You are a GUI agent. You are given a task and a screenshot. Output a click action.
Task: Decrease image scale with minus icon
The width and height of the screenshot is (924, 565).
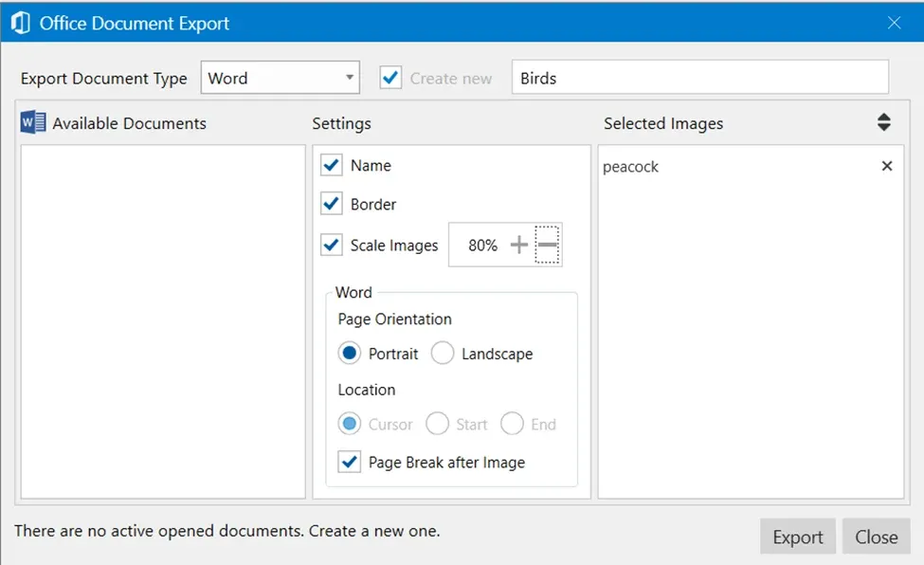548,245
